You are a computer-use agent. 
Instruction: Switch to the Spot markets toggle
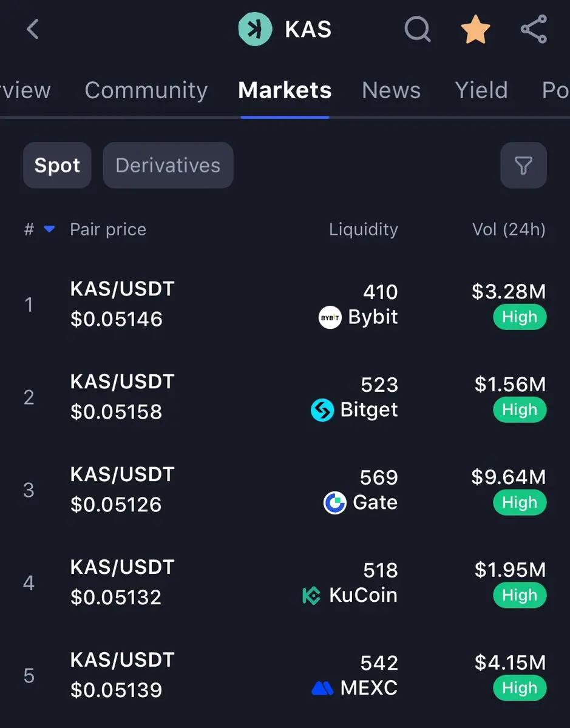(57, 165)
